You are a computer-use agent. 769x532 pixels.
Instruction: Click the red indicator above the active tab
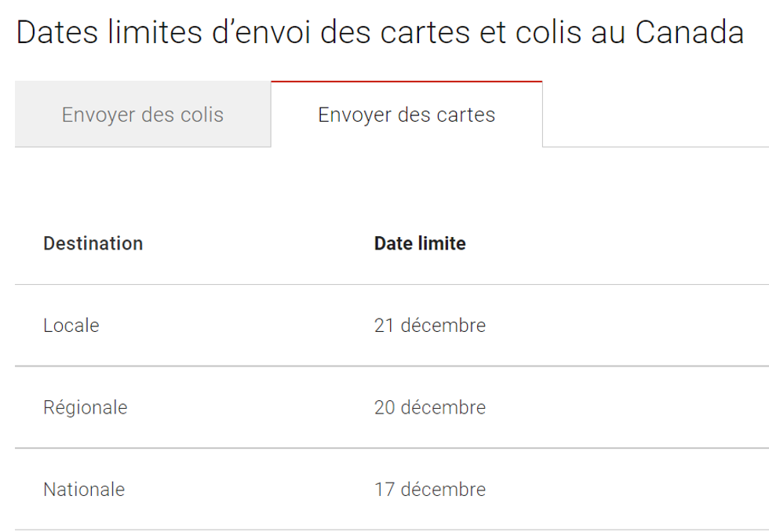[x=406, y=80]
